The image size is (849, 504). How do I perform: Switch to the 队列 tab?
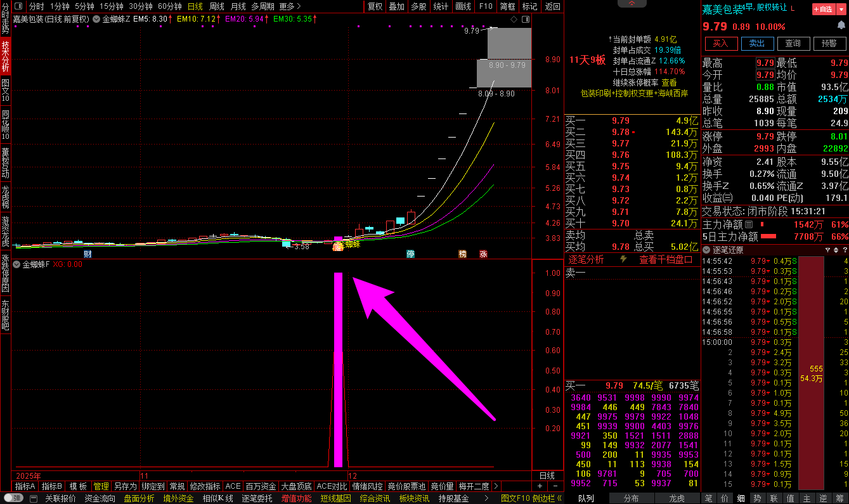[x=586, y=498]
